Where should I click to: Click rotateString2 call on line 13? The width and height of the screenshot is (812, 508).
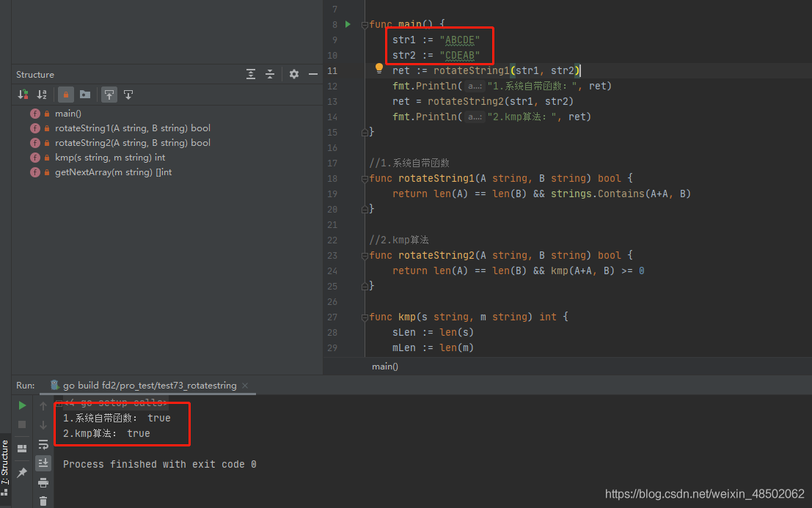(x=466, y=101)
